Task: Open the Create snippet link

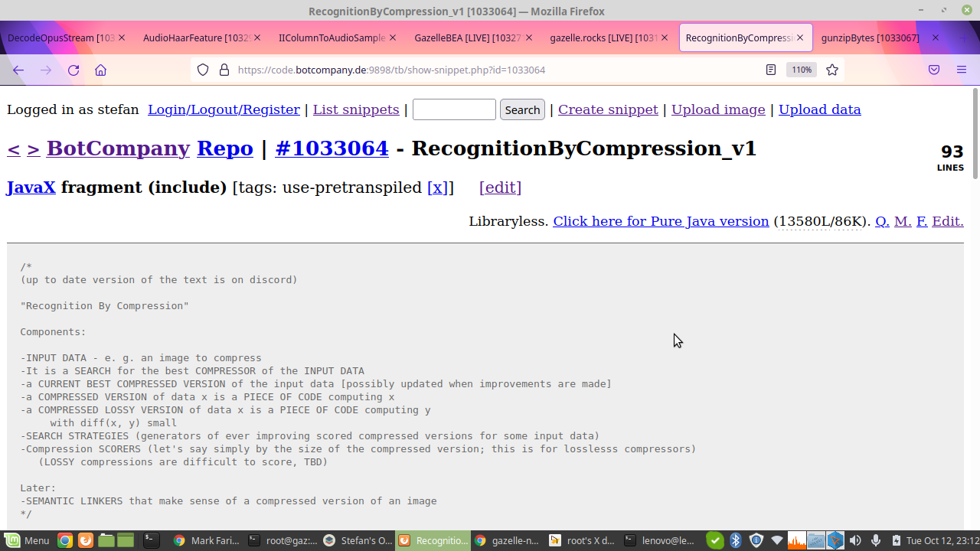Action: coord(608,109)
